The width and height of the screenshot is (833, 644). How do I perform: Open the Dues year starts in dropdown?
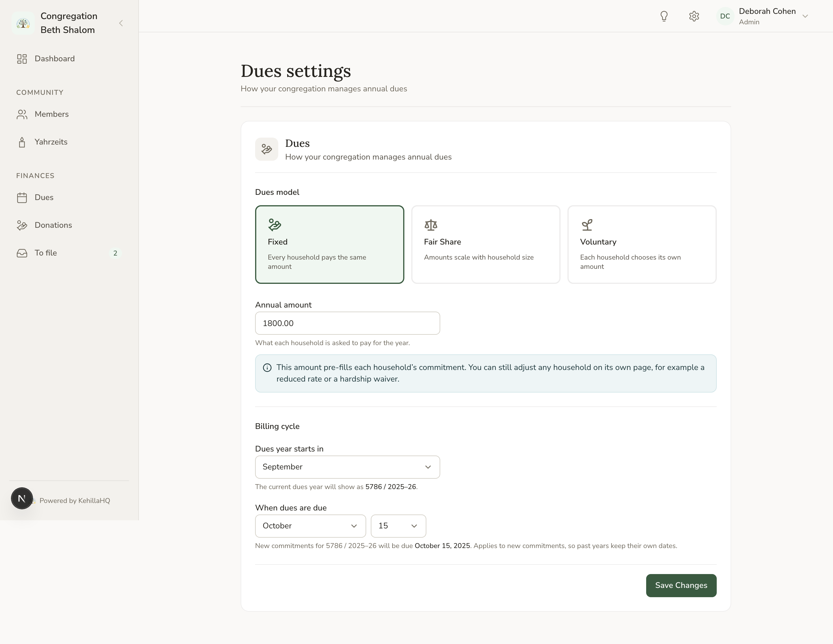[x=347, y=467]
